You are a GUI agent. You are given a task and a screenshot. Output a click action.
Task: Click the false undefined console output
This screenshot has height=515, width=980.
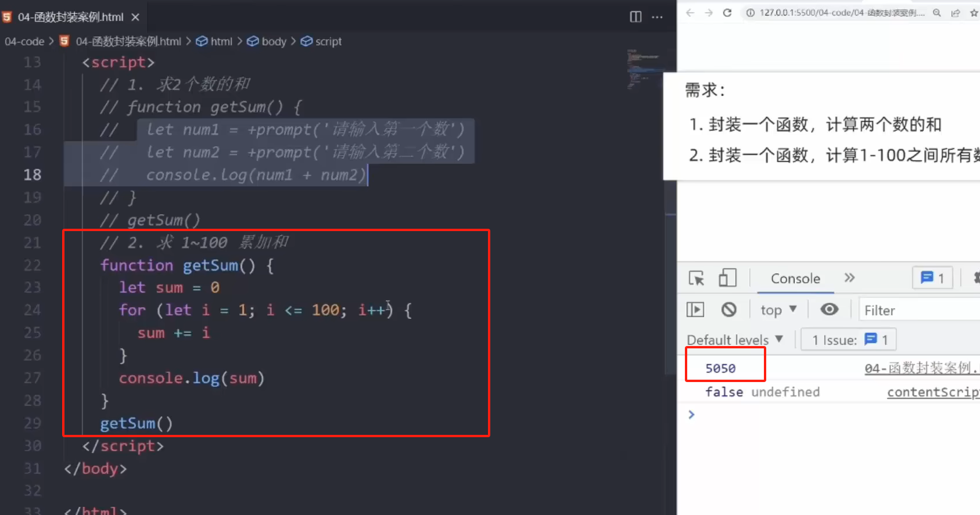762,392
